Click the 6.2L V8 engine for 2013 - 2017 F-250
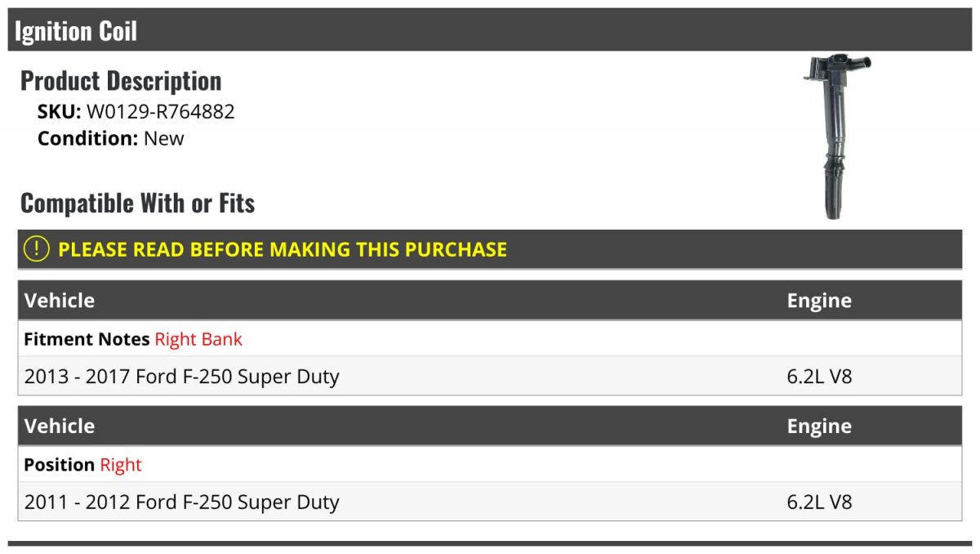 [819, 377]
